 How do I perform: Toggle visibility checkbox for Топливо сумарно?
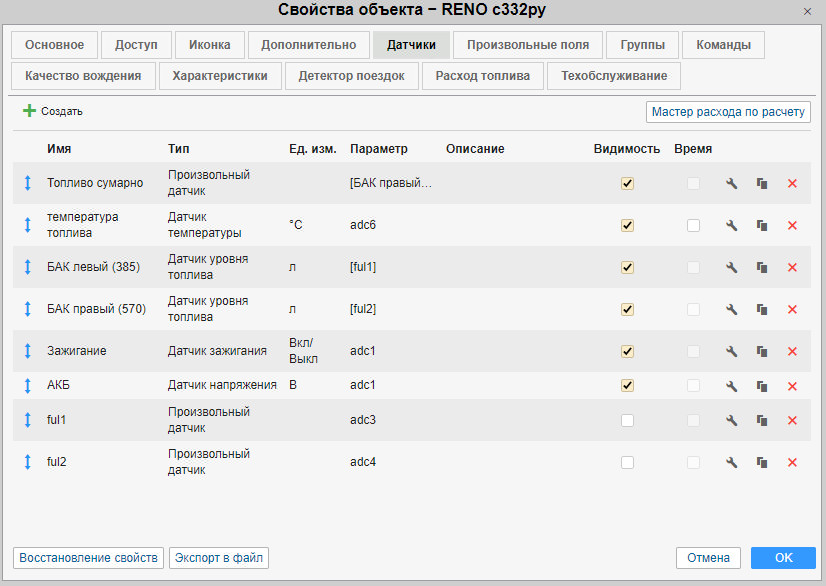[x=627, y=184]
